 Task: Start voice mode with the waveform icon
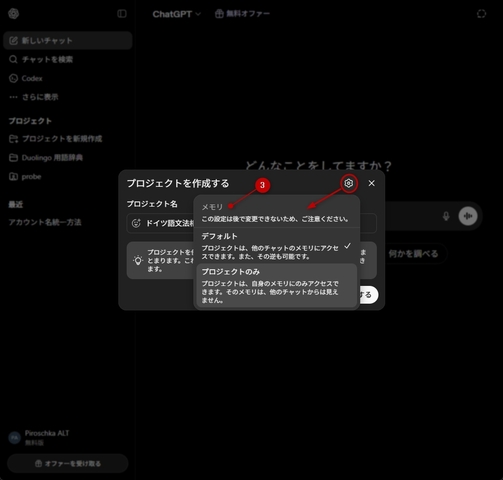[x=468, y=216]
